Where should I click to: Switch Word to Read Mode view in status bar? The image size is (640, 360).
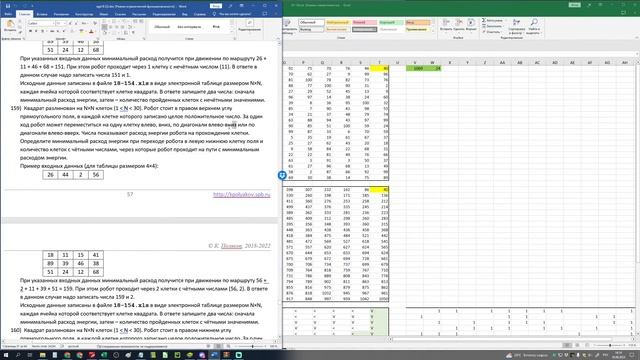point(208,346)
